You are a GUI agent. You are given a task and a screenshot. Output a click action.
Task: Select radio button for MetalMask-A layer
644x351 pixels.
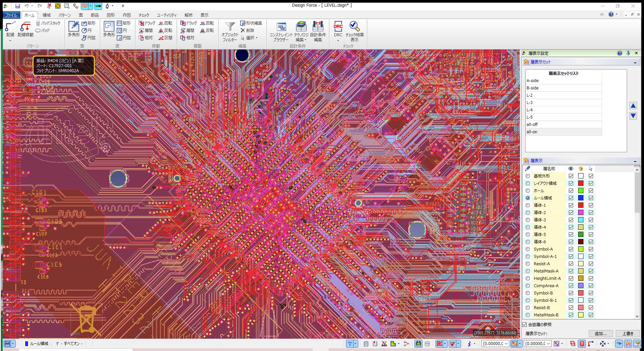528,271
